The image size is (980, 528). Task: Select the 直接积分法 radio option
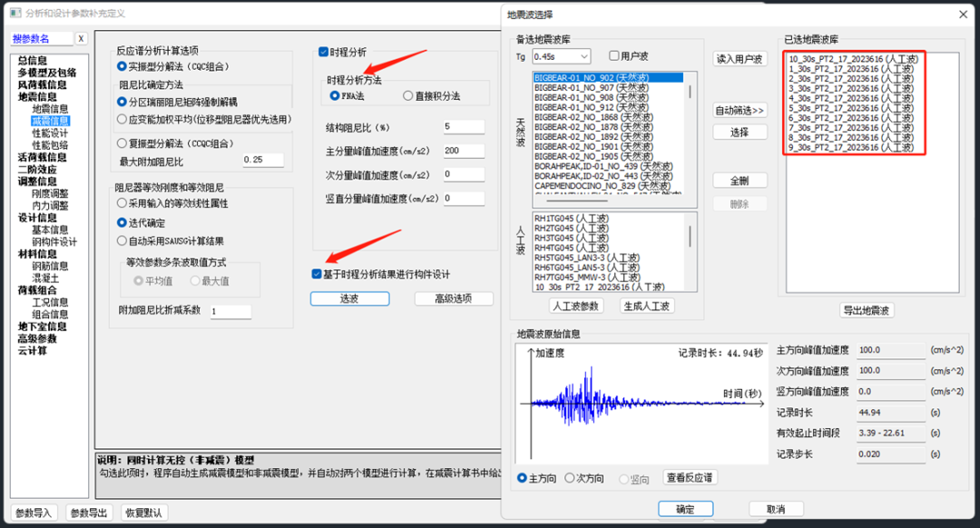(408, 95)
